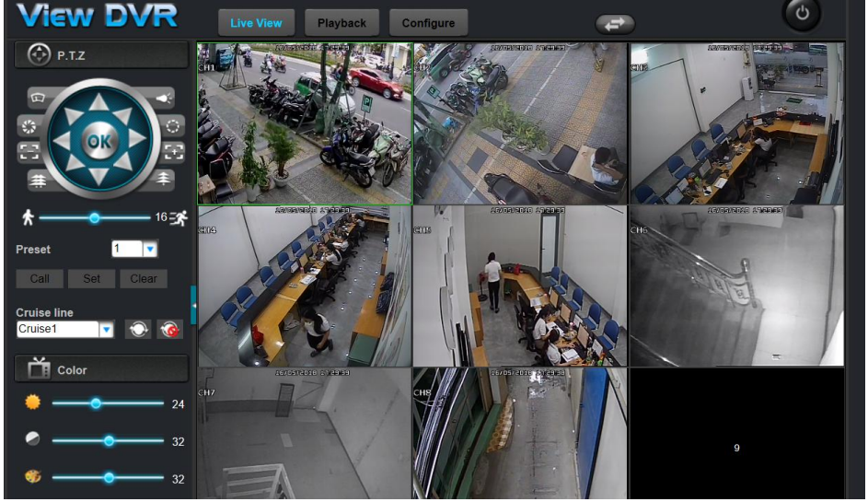
Task: Zoom out with the wide-trees icon
Action: pos(38,181)
